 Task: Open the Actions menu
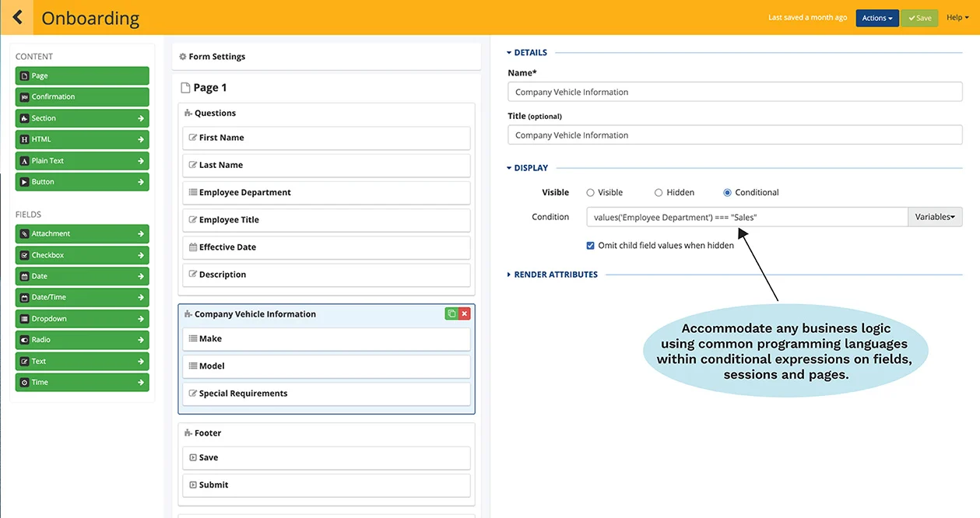pos(877,18)
